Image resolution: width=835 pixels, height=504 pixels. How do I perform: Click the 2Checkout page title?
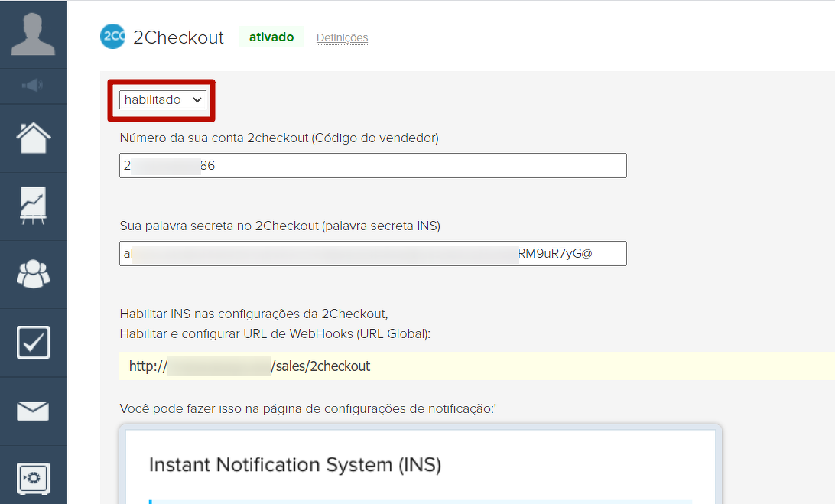178,37
